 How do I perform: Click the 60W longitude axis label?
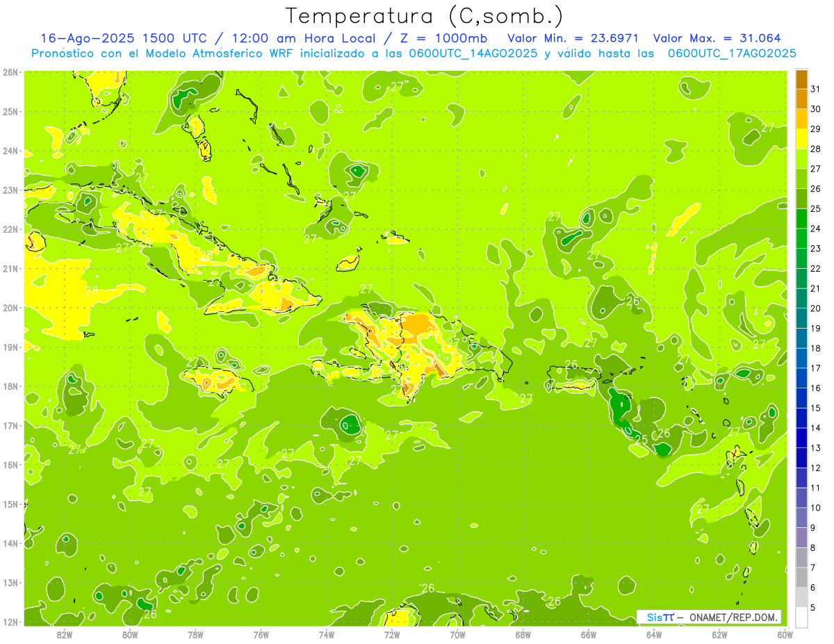tap(785, 634)
